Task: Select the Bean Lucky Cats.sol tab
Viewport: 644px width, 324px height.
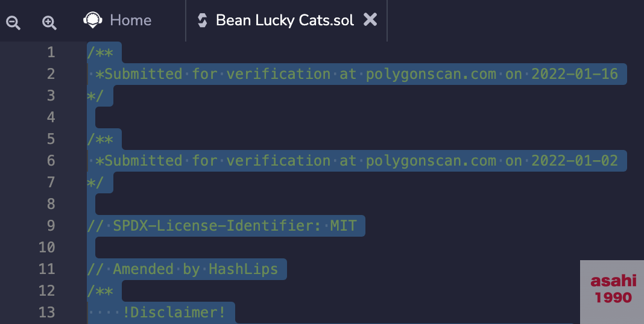Action: tap(285, 20)
